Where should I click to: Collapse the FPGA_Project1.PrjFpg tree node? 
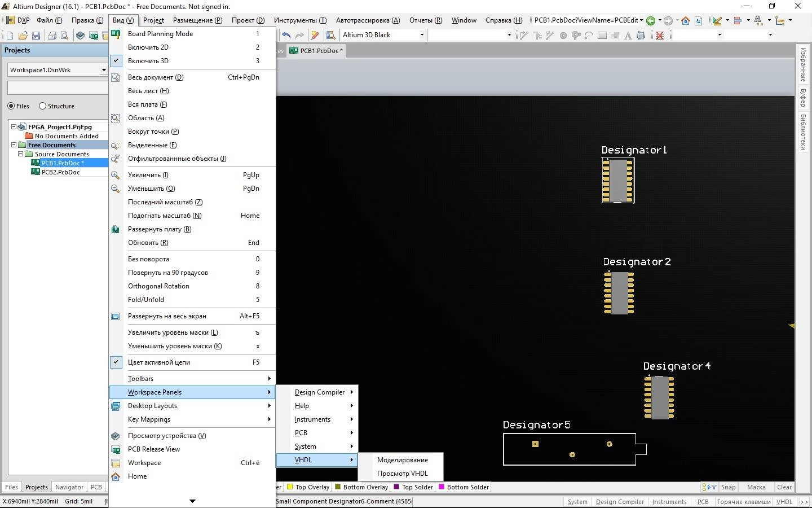point(14,127)
